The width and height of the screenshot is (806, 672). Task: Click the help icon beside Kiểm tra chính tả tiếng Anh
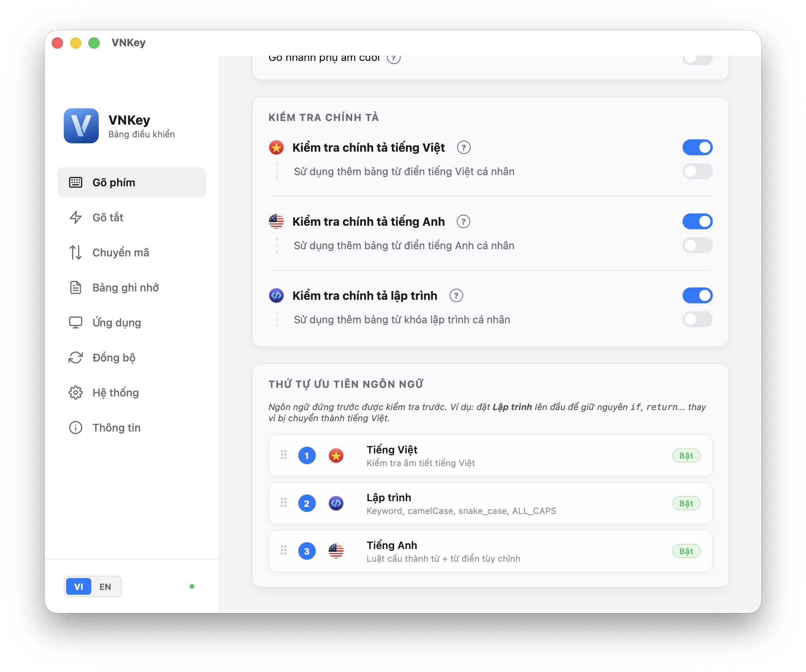(x=463, y=222)
